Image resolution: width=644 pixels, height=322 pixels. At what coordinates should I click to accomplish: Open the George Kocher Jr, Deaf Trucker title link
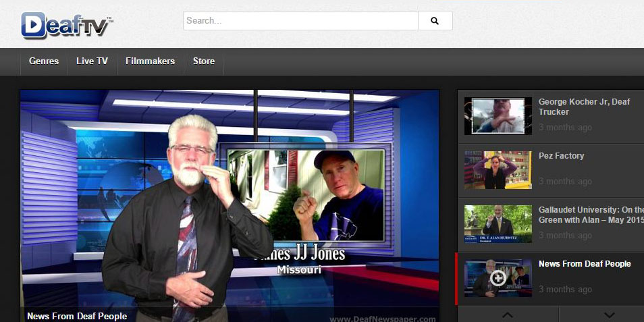click(584, 107)
